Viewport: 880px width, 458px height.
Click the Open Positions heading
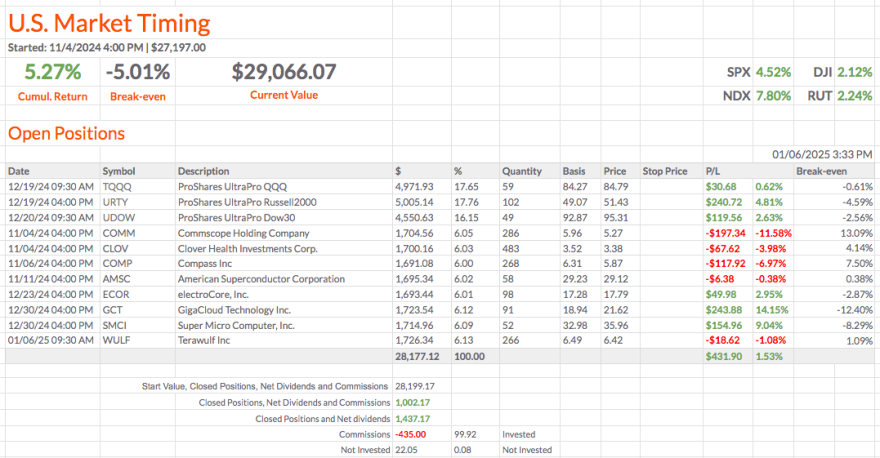pos(66,134)
